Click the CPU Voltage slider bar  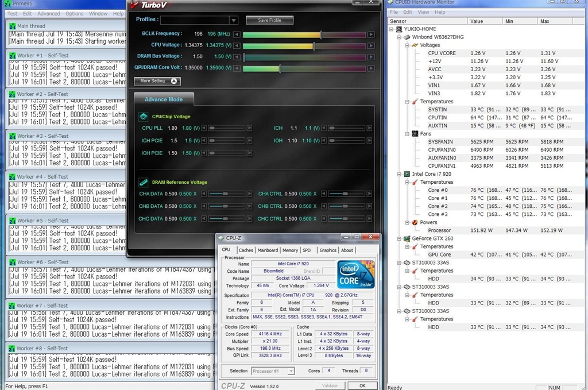tap(304, 46)
